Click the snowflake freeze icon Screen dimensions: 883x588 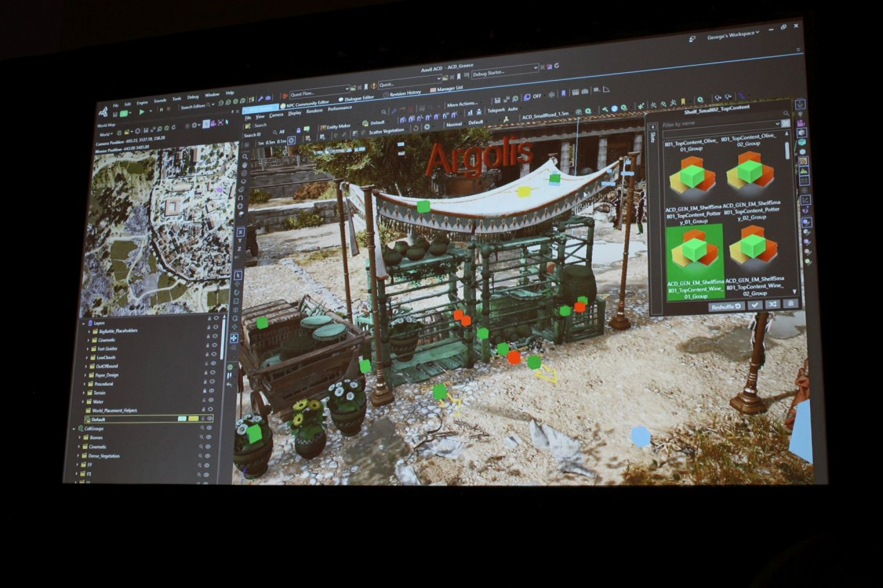(x=551, y=95)
